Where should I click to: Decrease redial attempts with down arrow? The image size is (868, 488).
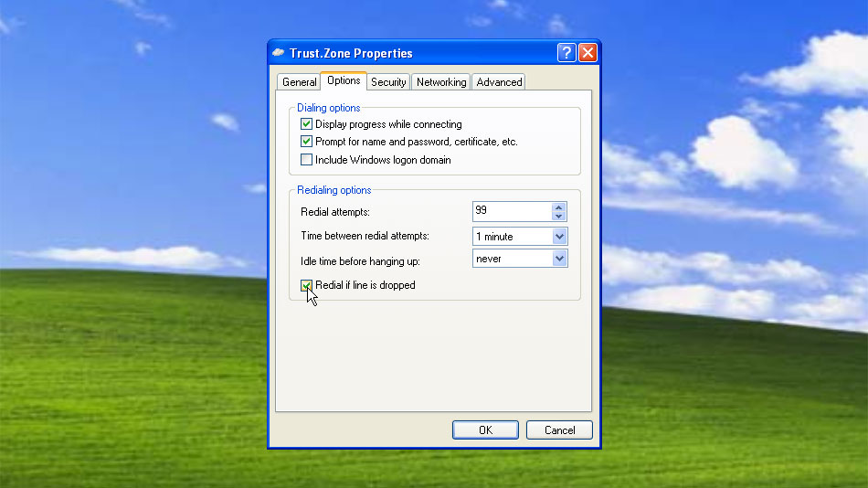[559, 216]
